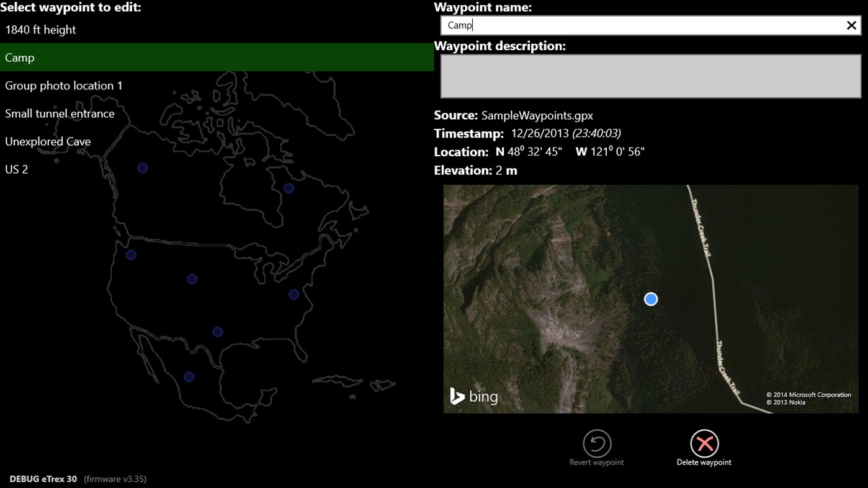Click the waypoint dot in the Pacific Northwest
Screen dimensions: 868x488
tap(131, 254)
